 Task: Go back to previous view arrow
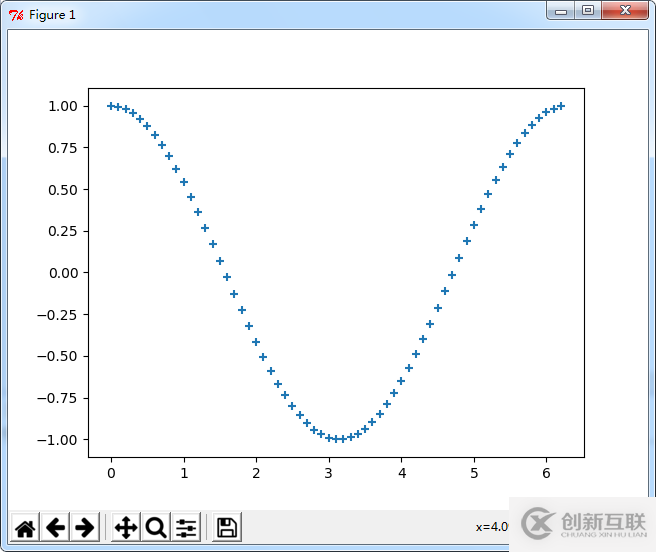55,527
